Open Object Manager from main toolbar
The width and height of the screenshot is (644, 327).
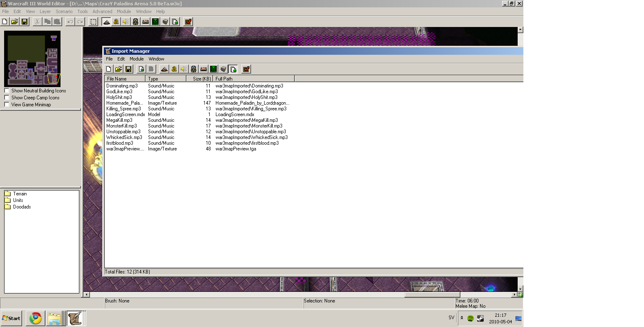(165, 22)
